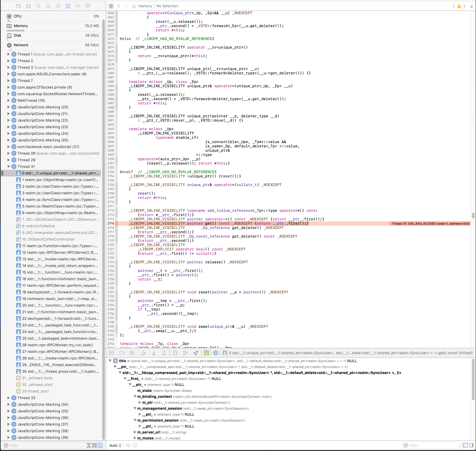Show the variable info with the i button
This screenshot has height=451, width=476.
click(x=135, y=445)
